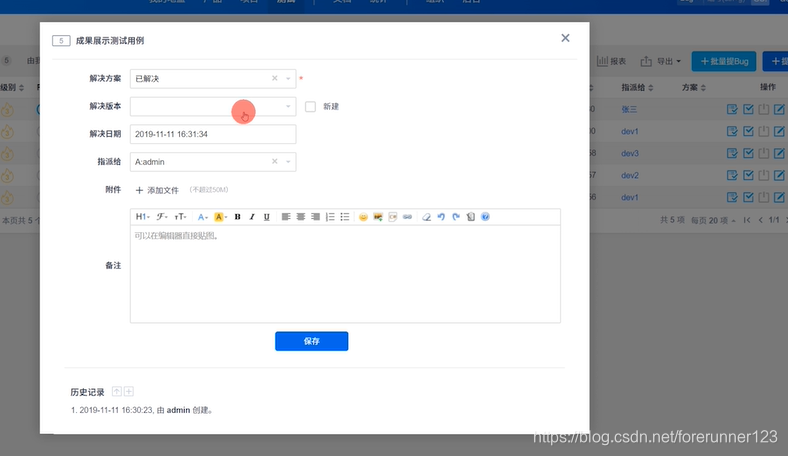788x456 pixels.
Task: Click the edit pencil icon in dev3 row
Action: tap(779, 153)
